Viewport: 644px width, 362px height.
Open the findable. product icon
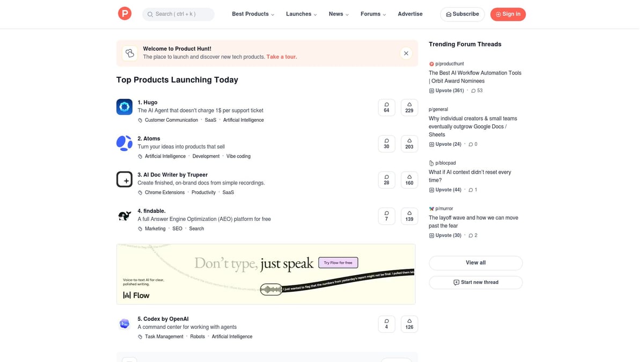(x=125, y=216)
